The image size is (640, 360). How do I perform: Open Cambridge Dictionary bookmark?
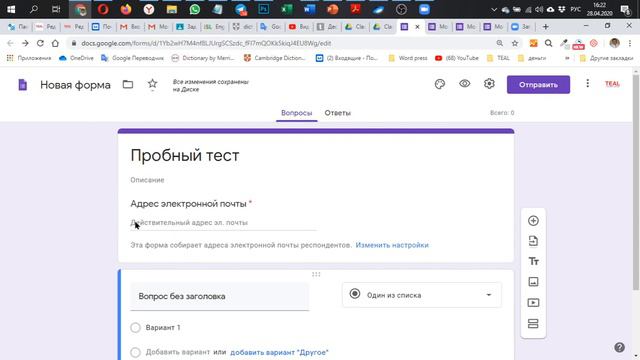275,58
